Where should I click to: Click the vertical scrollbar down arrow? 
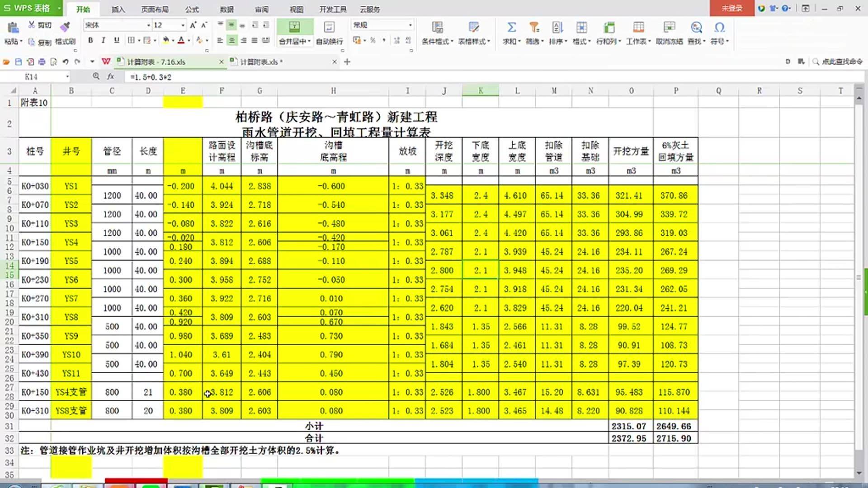(859, 473)
